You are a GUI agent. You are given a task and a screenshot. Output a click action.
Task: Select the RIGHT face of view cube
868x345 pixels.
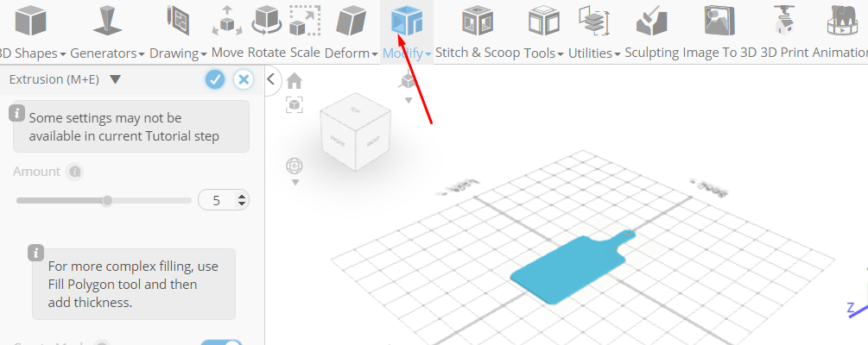point(373,141)
